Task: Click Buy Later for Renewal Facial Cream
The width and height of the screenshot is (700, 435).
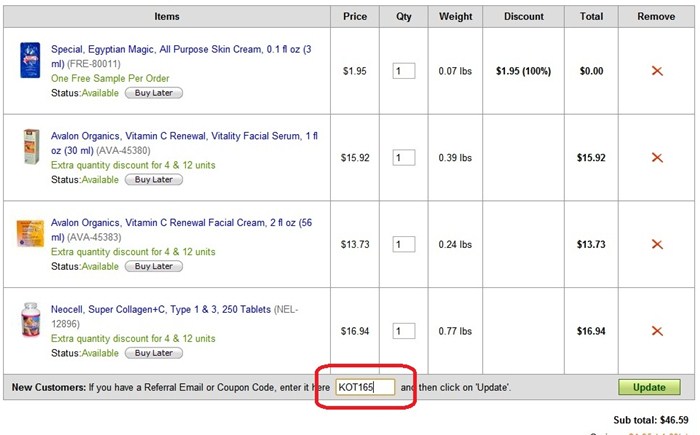Action: click(x=154, y=266)
